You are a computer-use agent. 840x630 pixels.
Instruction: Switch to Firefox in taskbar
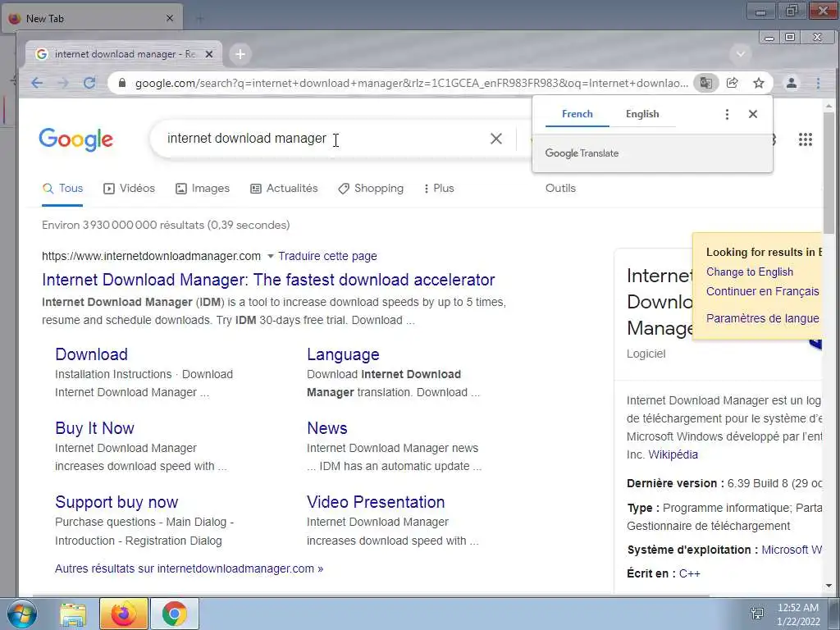(124, 614)
